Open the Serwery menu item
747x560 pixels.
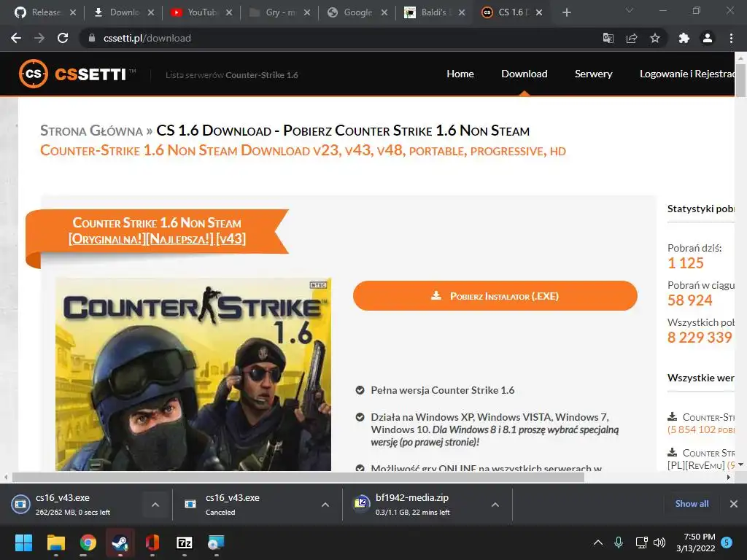593,74
